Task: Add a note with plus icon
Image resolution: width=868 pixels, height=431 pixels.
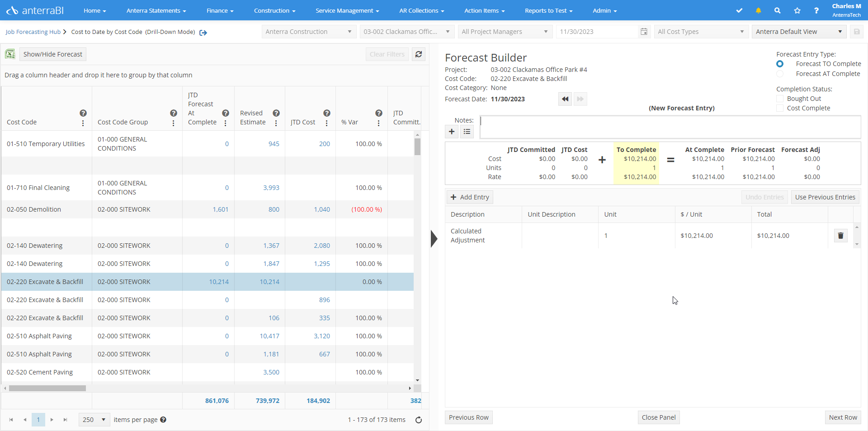Action: click(452, 132)
